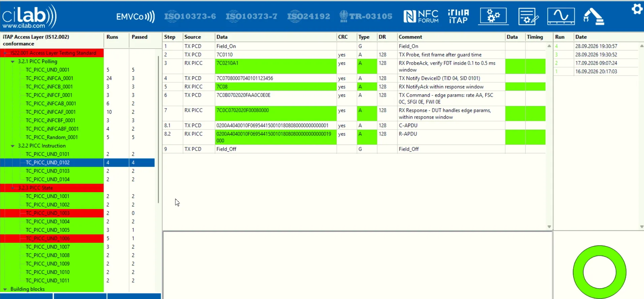Open the NFC Forum test suite
This screenshot has height=299, width=644.
coord(421,16)
